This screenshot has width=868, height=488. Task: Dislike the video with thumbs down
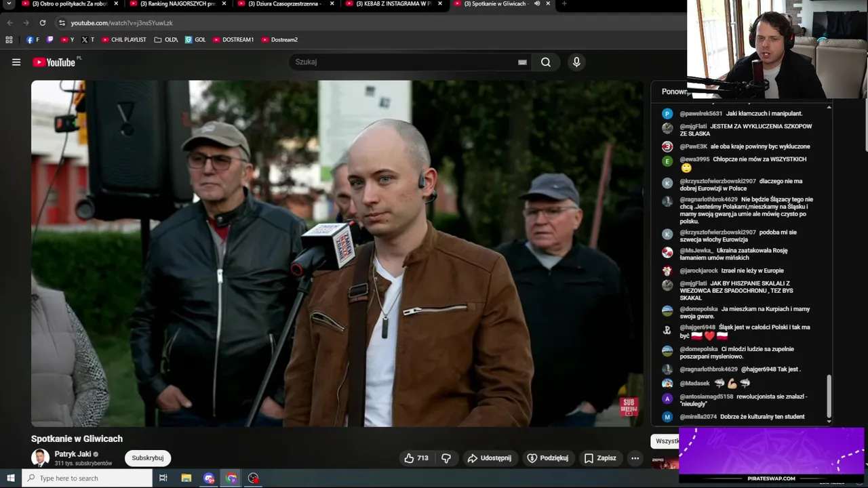446,458
